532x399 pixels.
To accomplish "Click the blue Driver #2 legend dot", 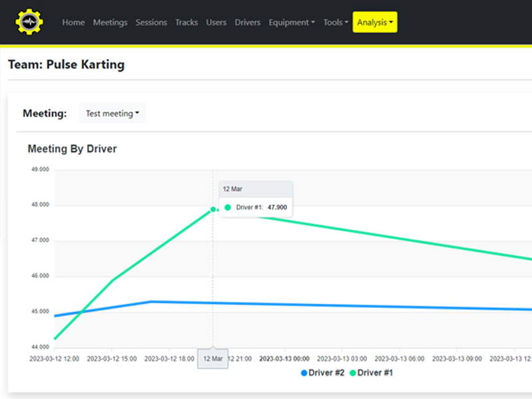I will pyautogui.click(x=304, y=373).
